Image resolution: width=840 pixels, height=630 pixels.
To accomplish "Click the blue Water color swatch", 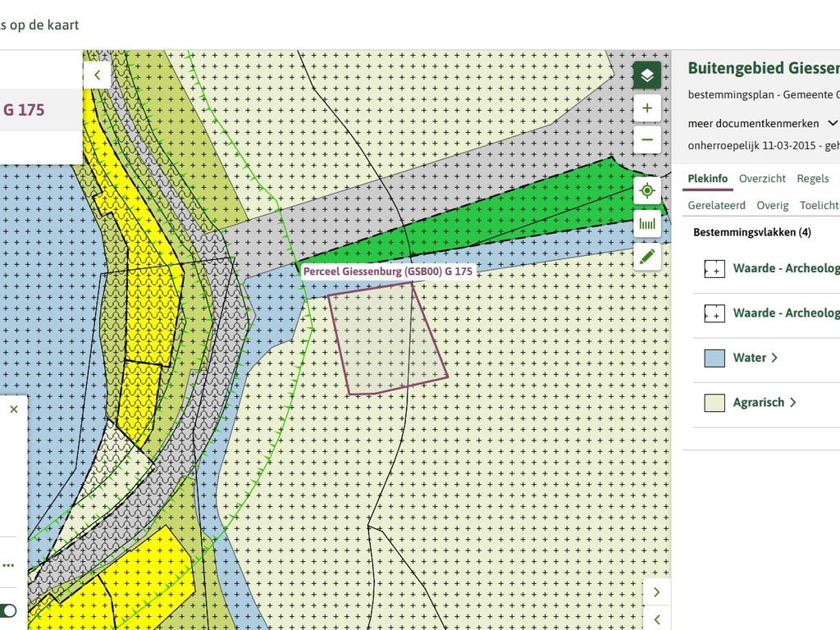I will [x=714, y=358].
